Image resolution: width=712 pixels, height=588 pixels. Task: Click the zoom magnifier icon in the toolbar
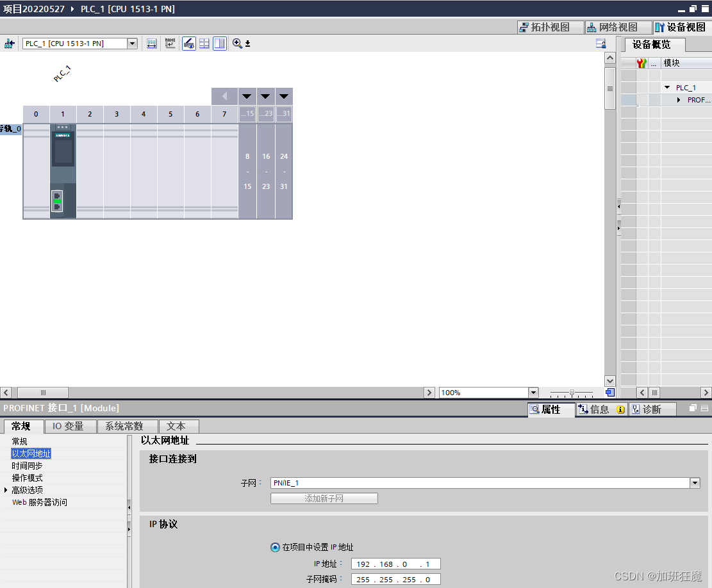coord(236,43)
